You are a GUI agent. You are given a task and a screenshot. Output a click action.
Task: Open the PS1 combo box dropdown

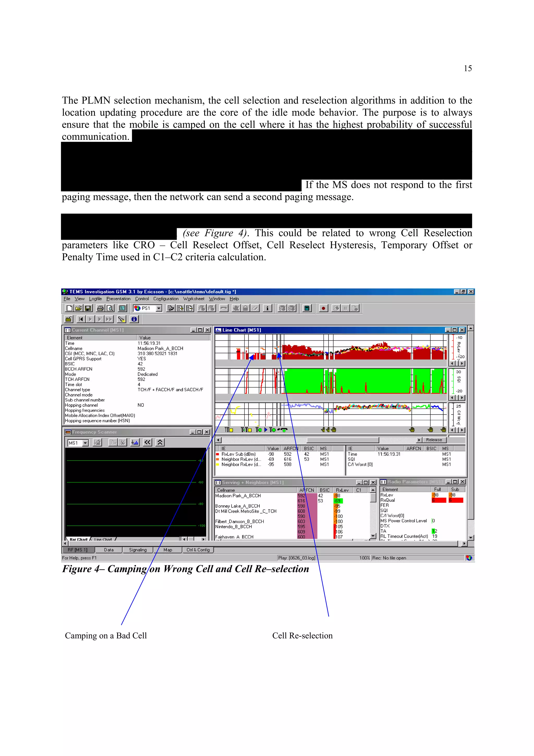(x=159, y=308)
